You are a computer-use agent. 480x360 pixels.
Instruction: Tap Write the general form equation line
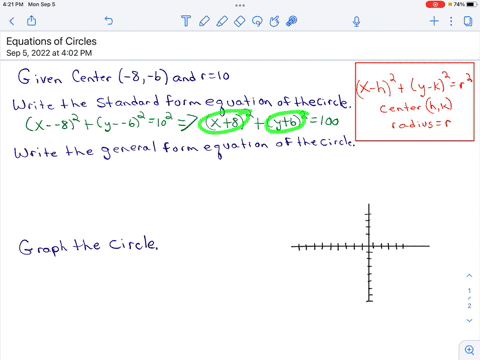184,148
